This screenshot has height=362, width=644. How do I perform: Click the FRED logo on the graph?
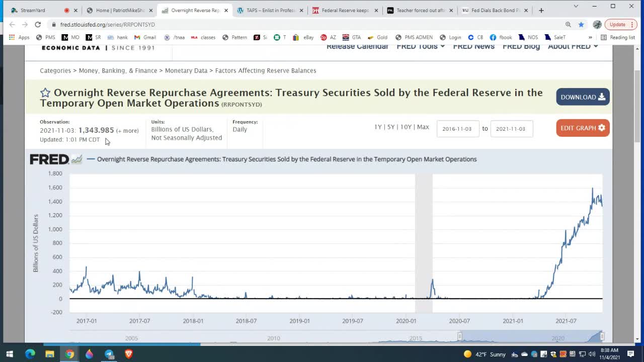pos(56,159)
